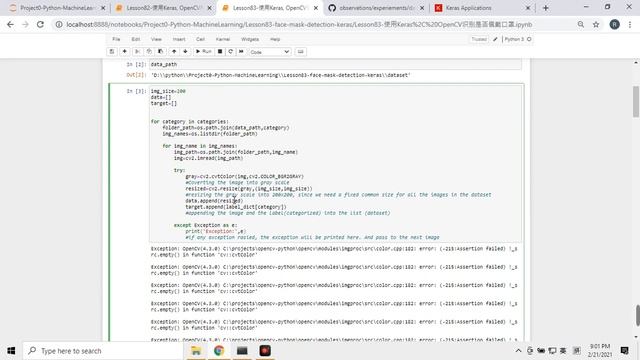Click the pencil edit-mode indicator icon
The width and height of the screenshot is (640, 360).
click(495, 39)
